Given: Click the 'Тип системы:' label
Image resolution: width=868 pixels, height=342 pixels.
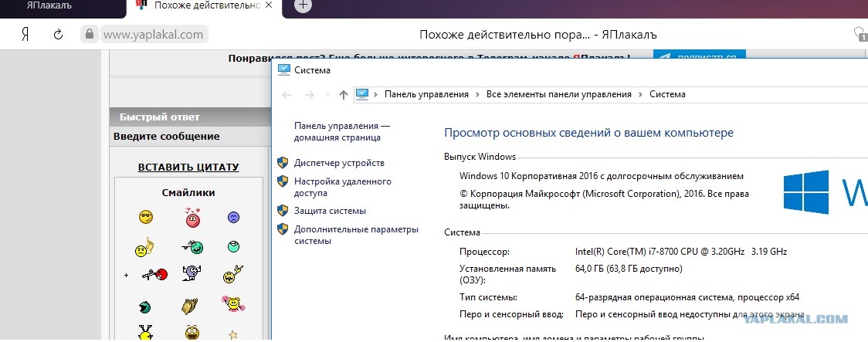Looking at the screenshot, I should [488, 297].
